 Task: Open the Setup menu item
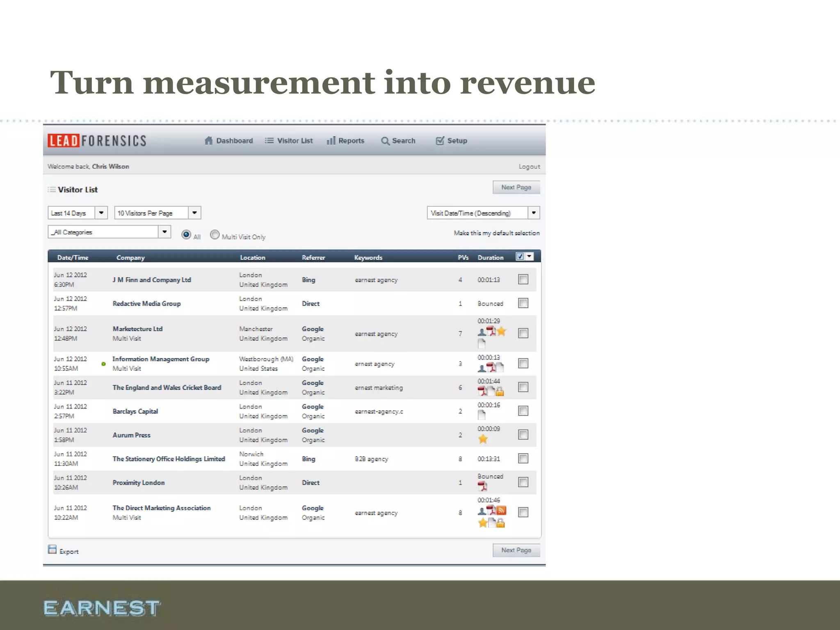(451, 141)
